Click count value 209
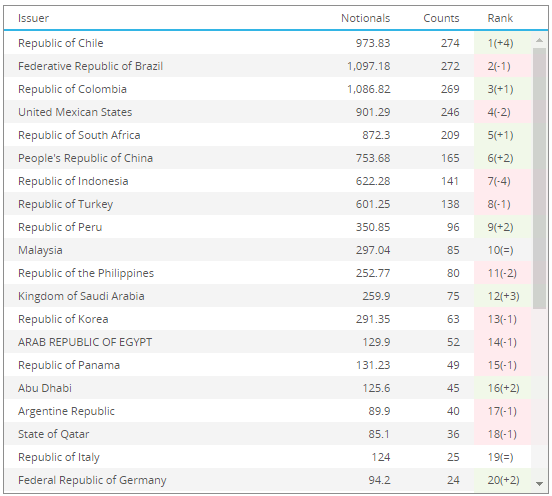552x496 pixels. pos(450,135)
